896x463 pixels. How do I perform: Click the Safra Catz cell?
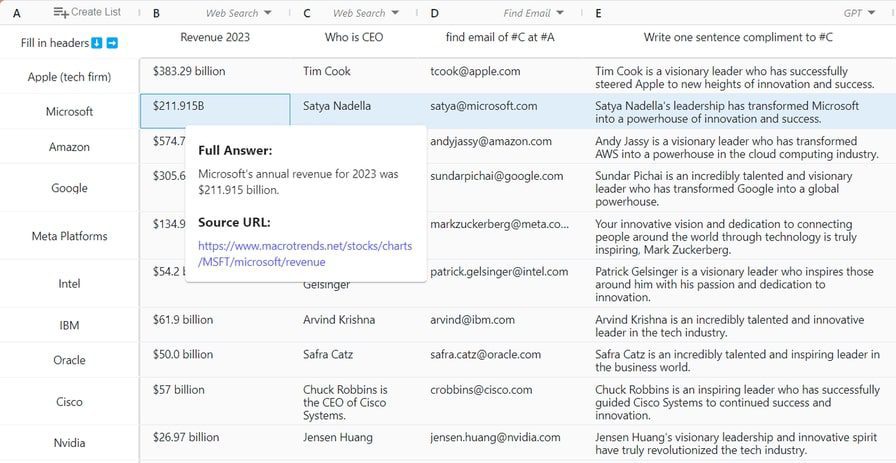coord(354,360)
